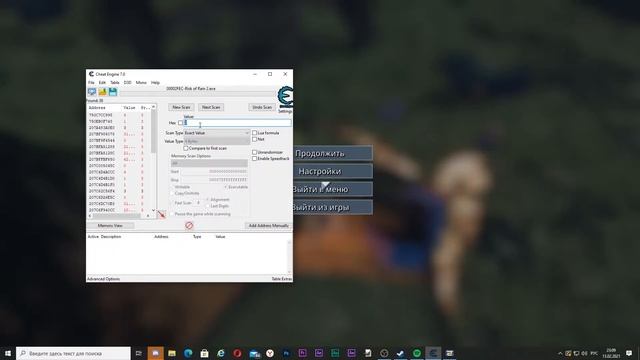Switch to Steam on the taskbar

400,353
